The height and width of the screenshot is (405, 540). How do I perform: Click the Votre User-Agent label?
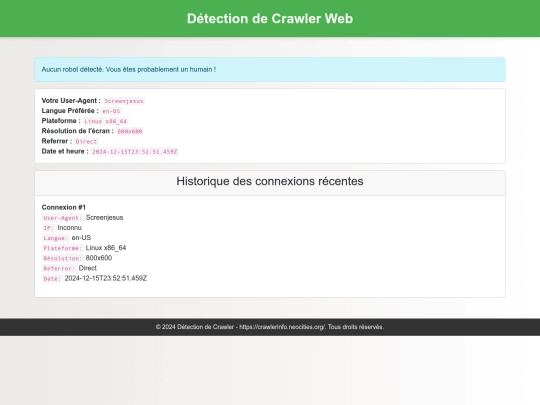tap(71, 101)
